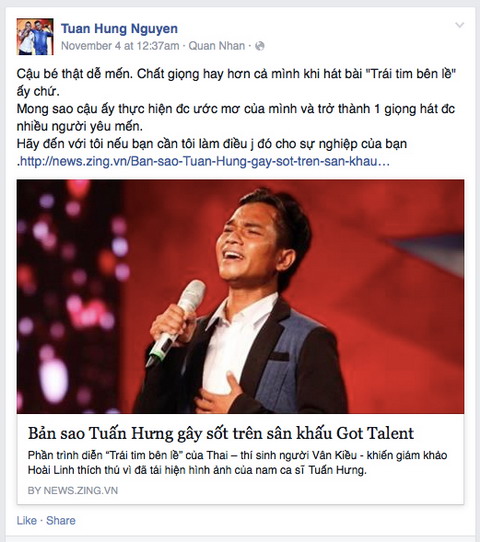480x542 pixels.
Task: Click the singer's face in the preview photo
Action: tap(254, 243)
